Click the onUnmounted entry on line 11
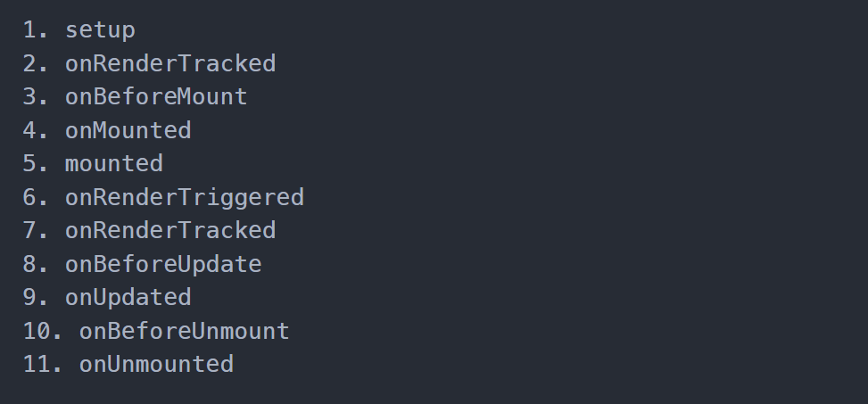The height and width of the screenshot is (404, 868). [156, 364]
